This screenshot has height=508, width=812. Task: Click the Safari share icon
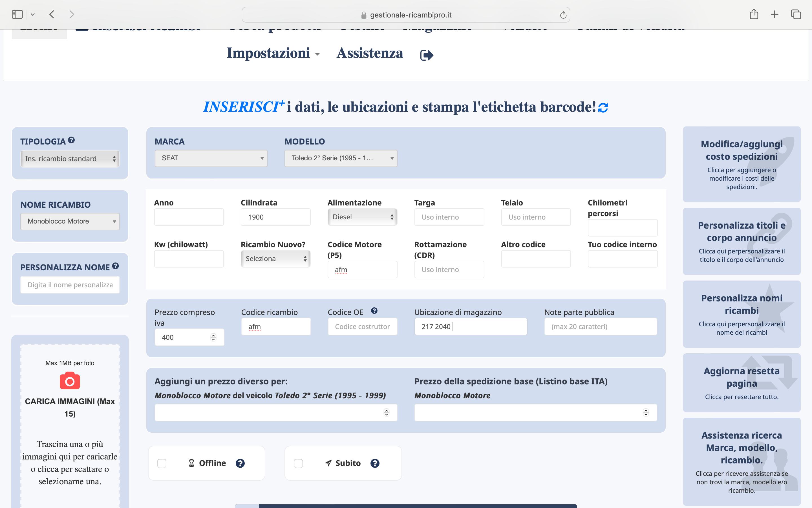(x=754, y=14)
